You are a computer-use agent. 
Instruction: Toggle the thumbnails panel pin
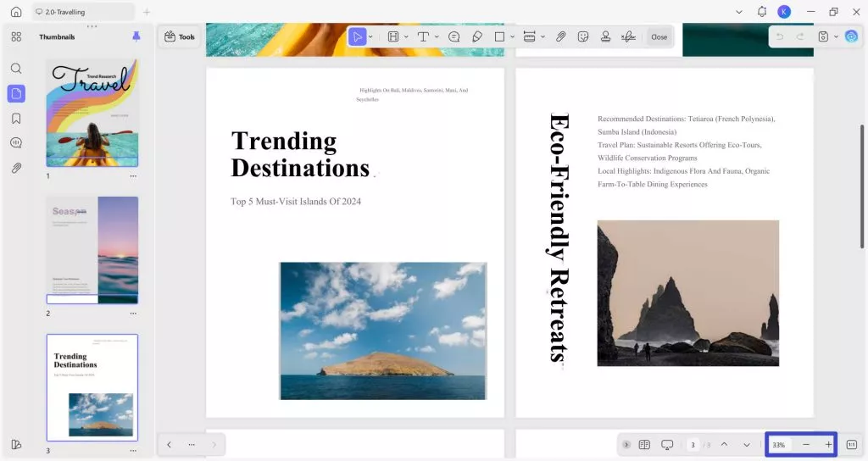click(136, 36)
